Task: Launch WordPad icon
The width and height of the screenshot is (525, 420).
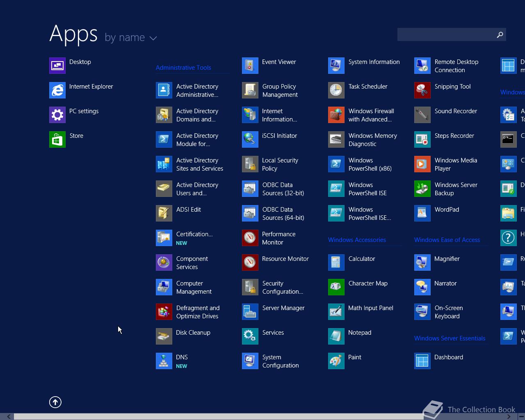Action: pos(422,213)
